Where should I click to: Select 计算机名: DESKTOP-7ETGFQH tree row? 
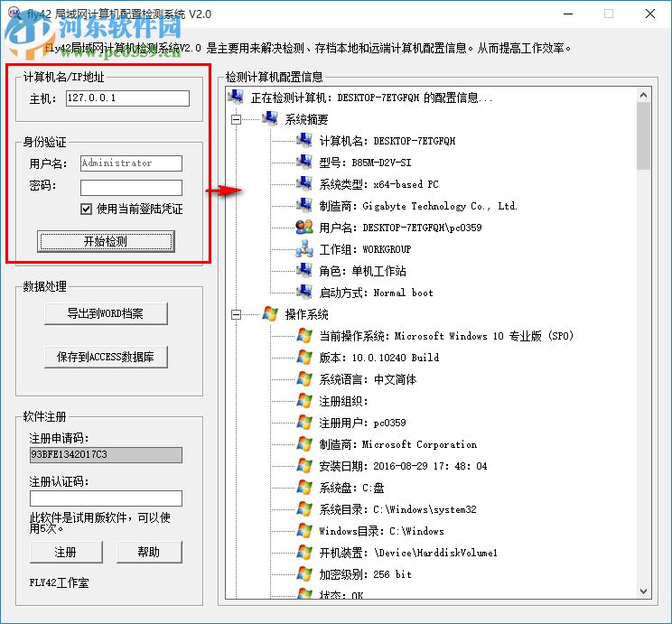coord(387,141)
